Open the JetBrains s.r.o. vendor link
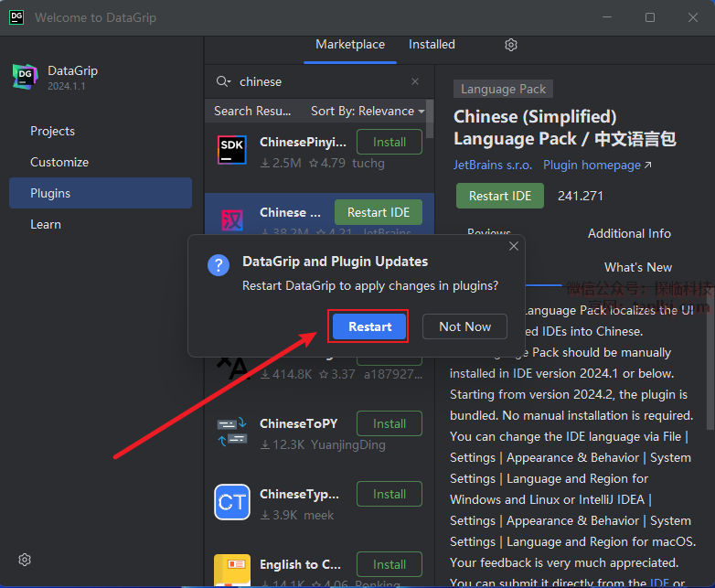This screenshot has width=715, height=588. click(493, 166)
